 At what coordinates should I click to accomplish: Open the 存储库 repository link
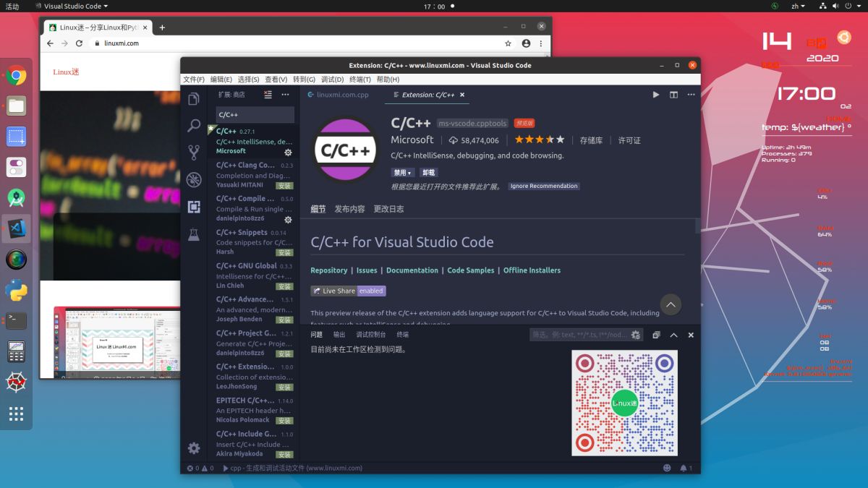point(591,140)
